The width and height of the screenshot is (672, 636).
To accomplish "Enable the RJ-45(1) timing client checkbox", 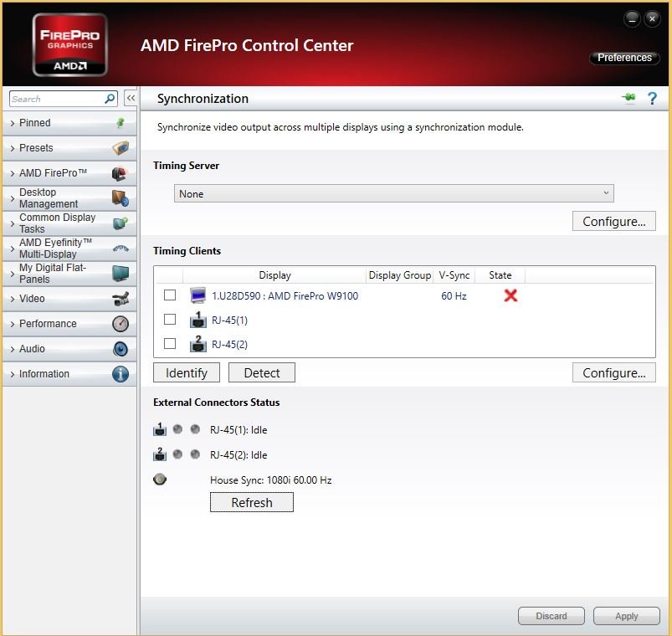I will (170, 320).
